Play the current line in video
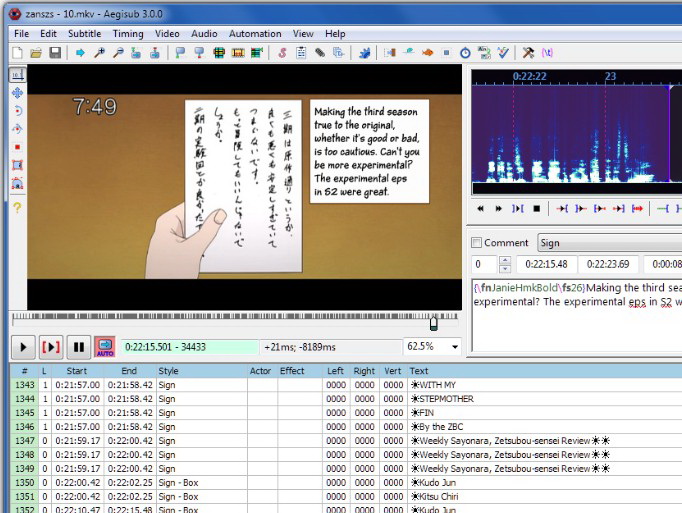 click(51, 347)
